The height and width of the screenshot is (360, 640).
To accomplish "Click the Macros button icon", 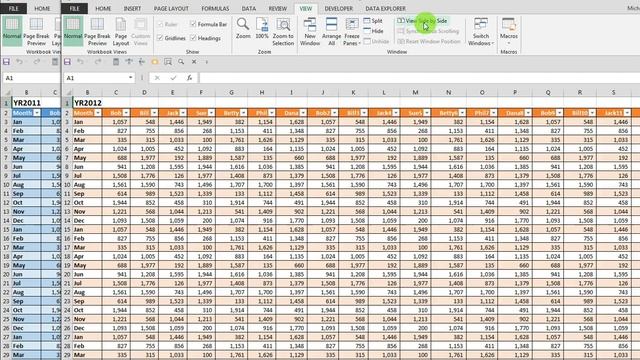I will coord(509,24).
